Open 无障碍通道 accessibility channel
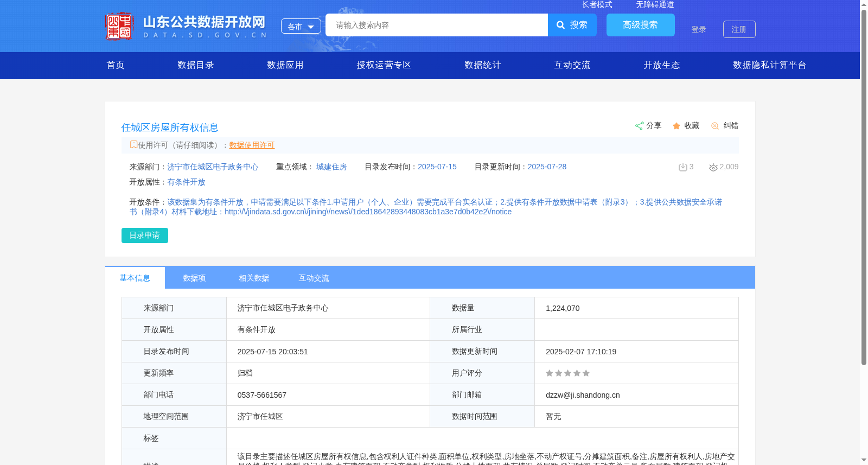Viewport: 868px width, 465px height. pyautogui.click(x=655, y=4)
